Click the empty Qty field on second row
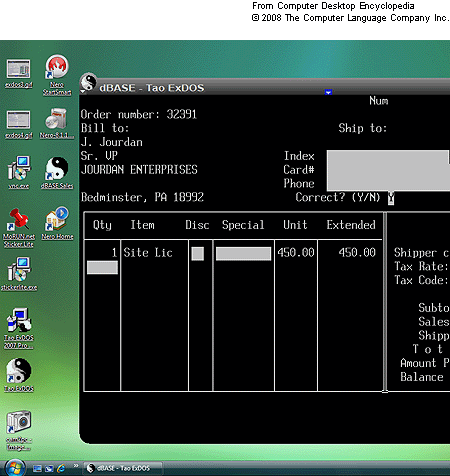 coord(102,267)
